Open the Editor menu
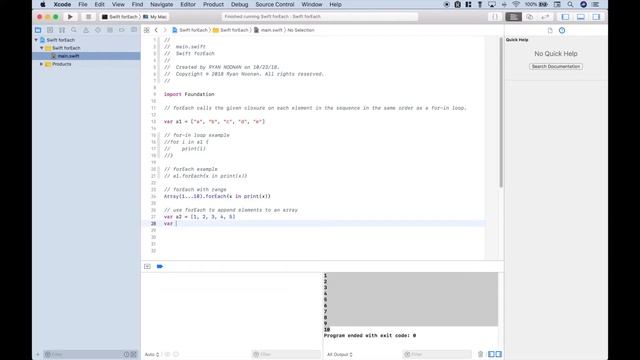The height and width of the screenshot is (360, 640). tap(188, 4)
